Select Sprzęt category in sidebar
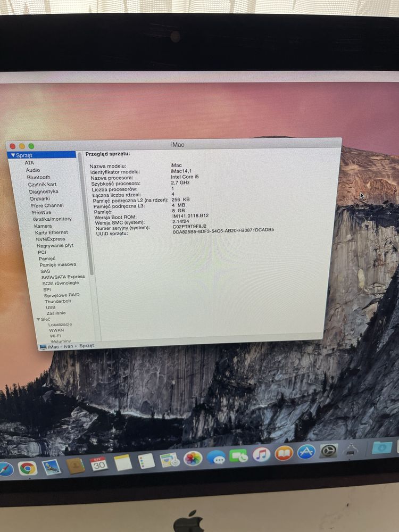 (41, 155)
